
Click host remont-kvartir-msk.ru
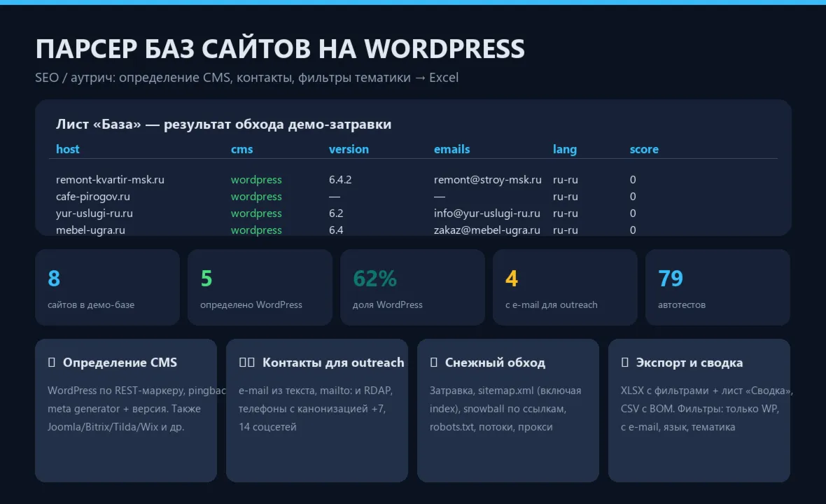[110, 180]
